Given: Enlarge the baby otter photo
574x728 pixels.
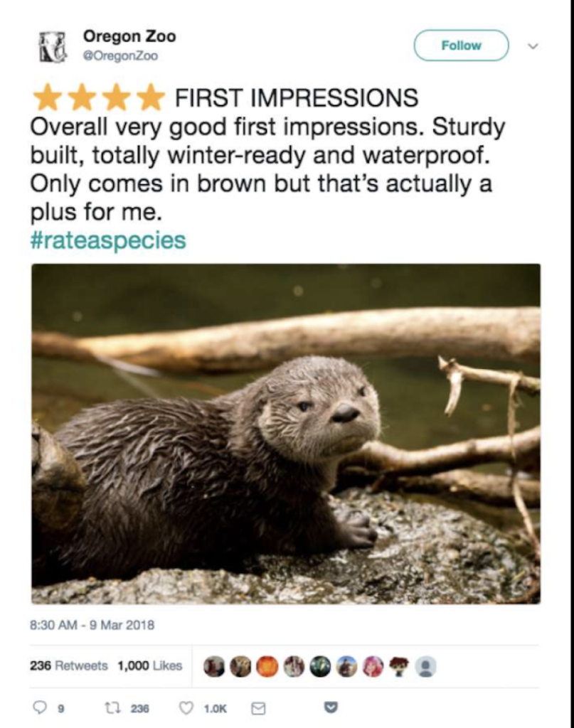Looking at the screenshot, I should click(286, 434).
